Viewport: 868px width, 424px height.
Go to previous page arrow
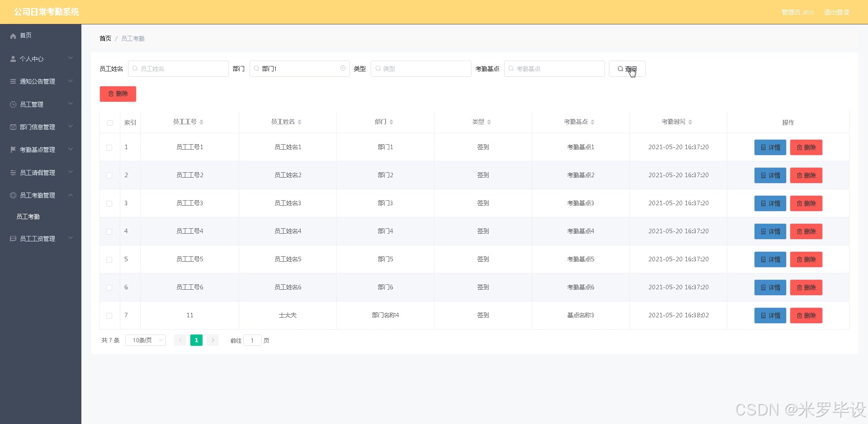180,340
